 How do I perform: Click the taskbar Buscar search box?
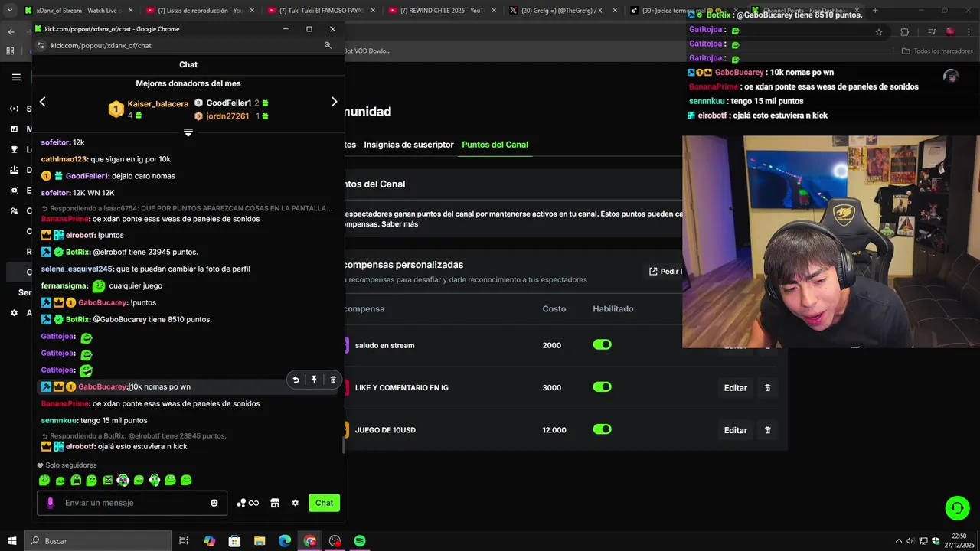(x=99, y=541)
